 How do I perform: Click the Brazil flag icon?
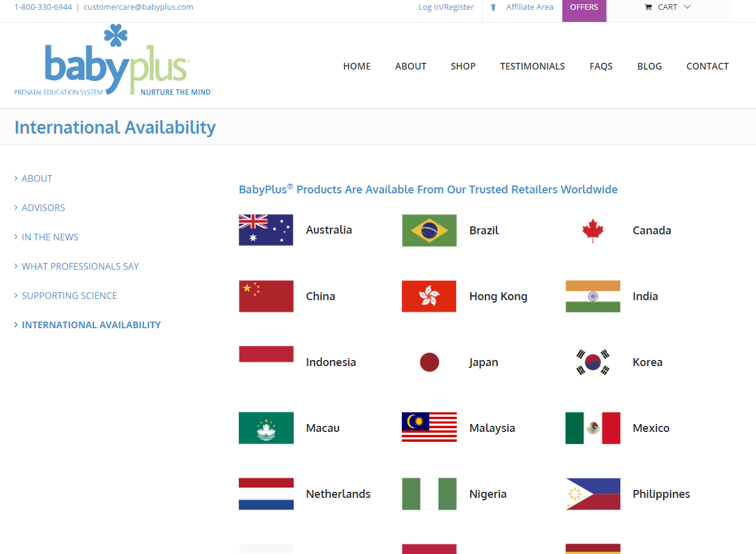(x=429, y=230)
